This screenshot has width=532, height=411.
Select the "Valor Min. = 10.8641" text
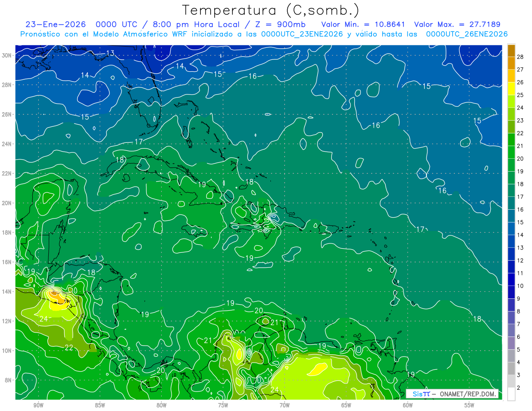(363, 24)
